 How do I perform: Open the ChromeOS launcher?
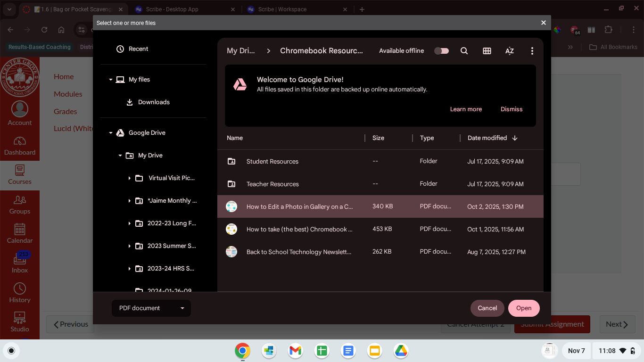point(11,351)
